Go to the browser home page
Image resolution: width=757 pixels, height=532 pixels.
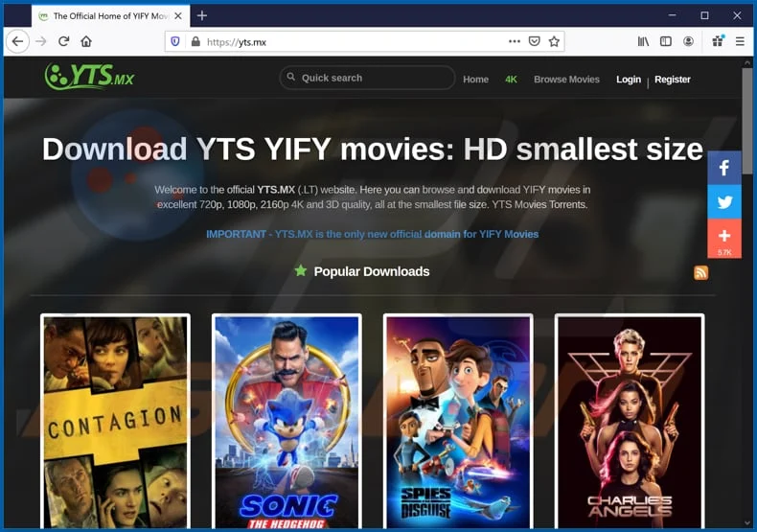point(86,41)
